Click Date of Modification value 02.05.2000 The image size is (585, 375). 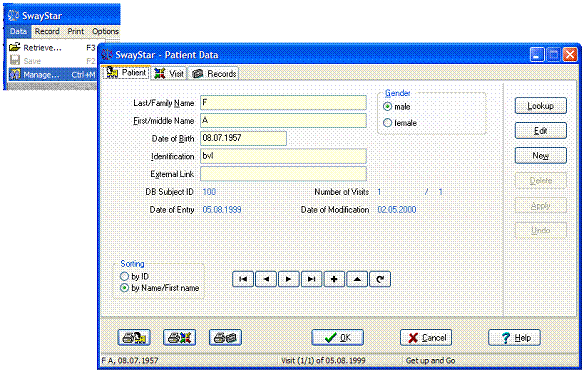(397, 210)
